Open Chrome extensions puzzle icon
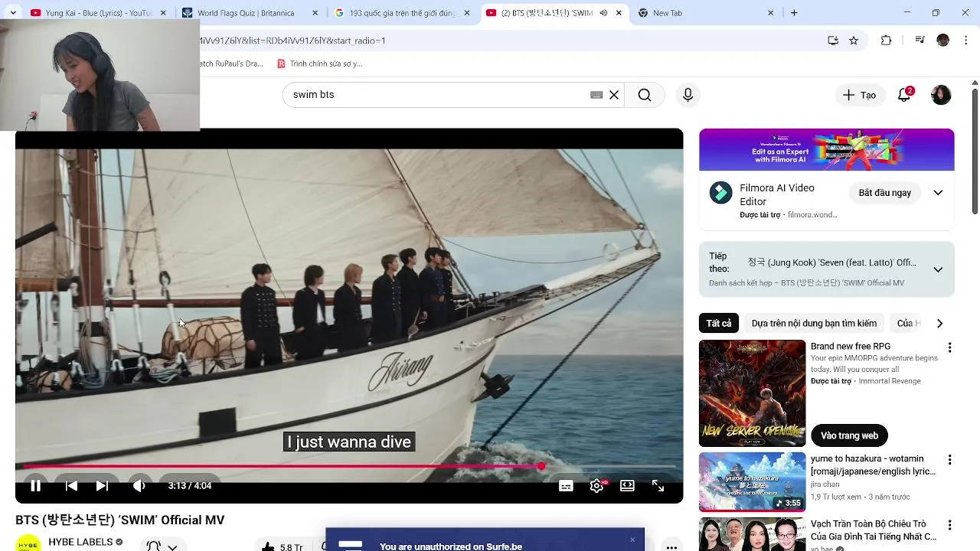980x551 pixels. pos(887,41)
